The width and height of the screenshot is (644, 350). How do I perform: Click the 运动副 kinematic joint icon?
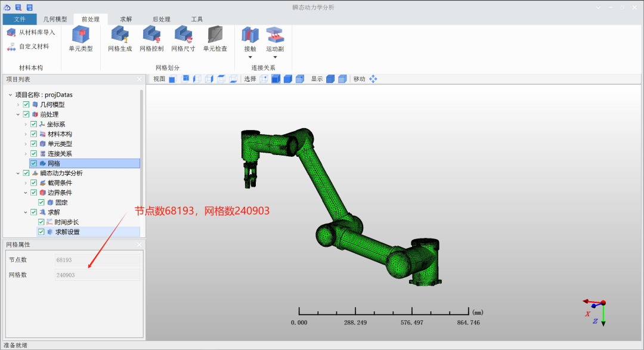click(x=275, y=35)
